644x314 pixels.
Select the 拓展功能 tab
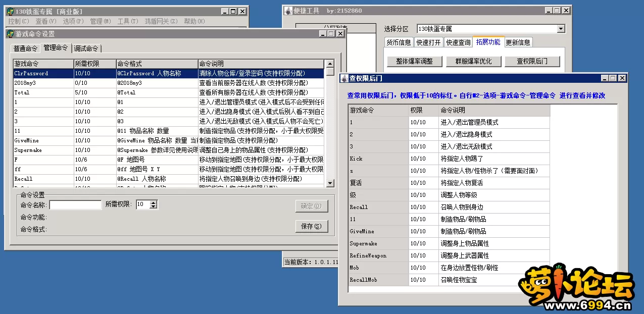488,42
